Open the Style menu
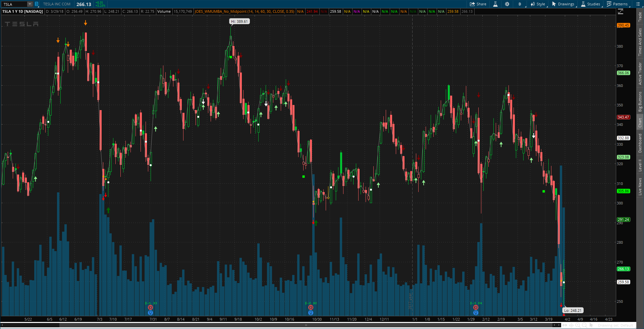 (x=538, y=4)
